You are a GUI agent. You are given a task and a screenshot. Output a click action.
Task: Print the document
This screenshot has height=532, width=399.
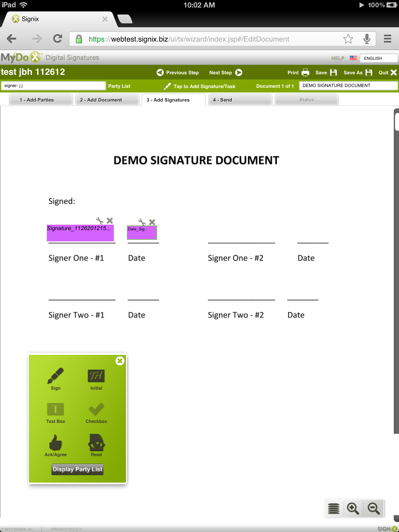point(298,72)
